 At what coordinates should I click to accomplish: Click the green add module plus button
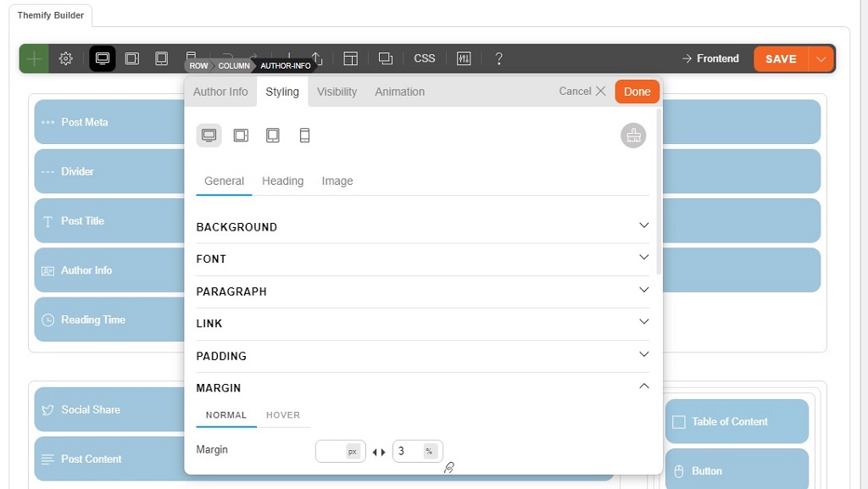tap(34, 58)
